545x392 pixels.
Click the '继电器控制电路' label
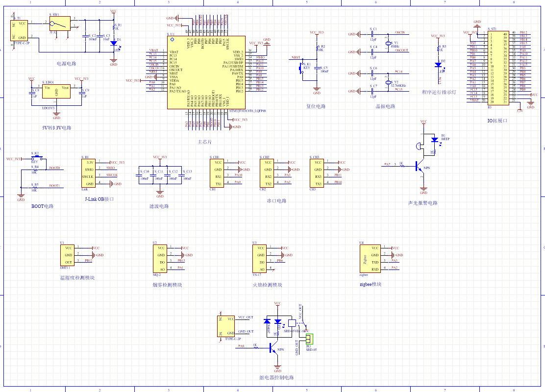click(x=277, y=377)
